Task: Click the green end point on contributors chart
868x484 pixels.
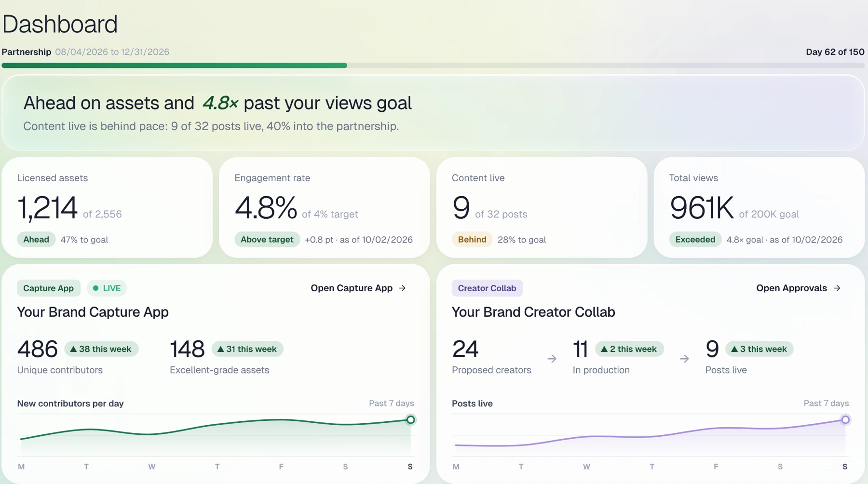Action: tap(410, 420)
